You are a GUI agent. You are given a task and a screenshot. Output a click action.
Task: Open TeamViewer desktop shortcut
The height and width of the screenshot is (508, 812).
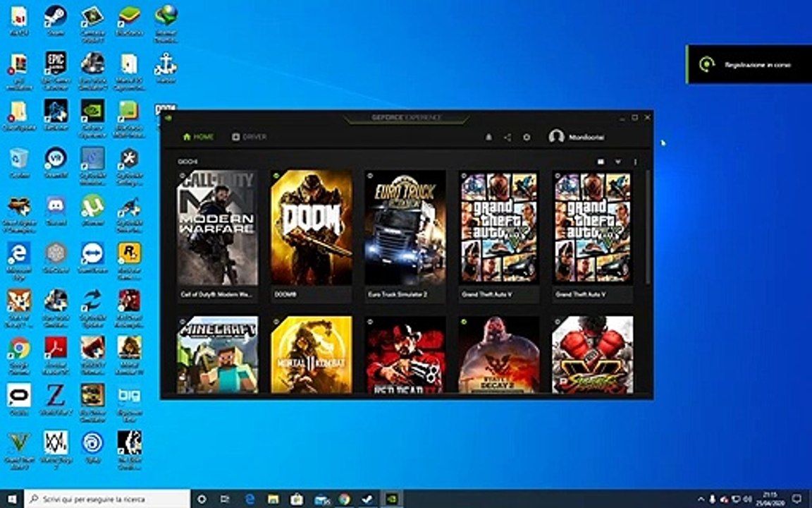click(93, 258)
